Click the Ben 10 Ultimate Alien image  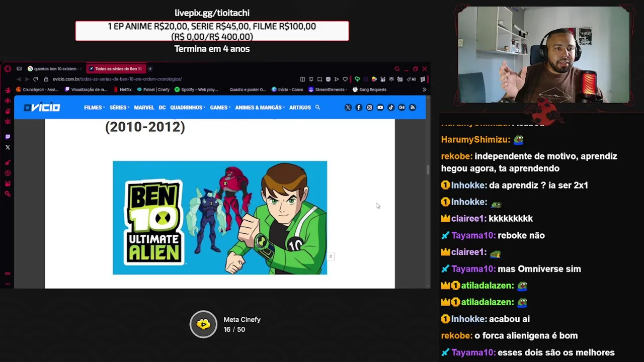[220, 218]
